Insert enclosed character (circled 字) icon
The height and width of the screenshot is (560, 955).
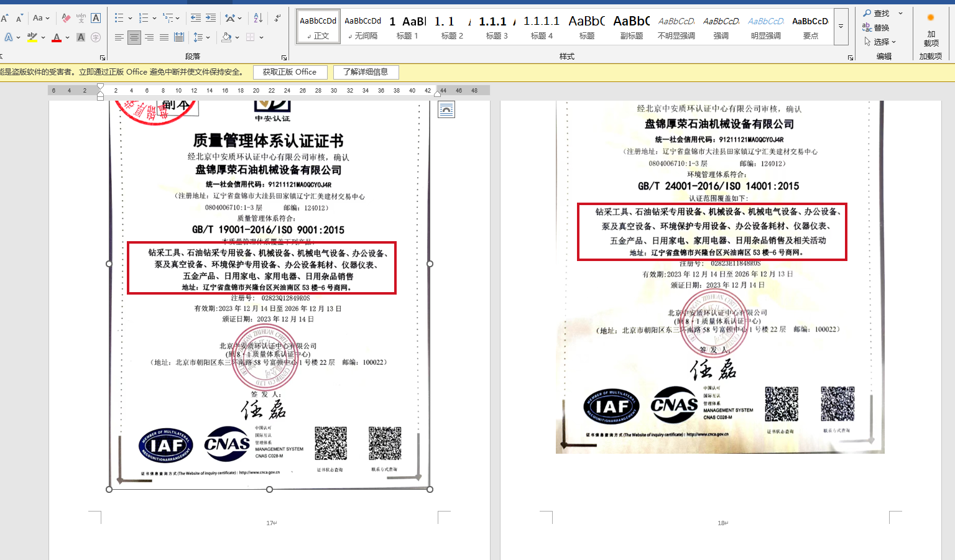[96, 37]
